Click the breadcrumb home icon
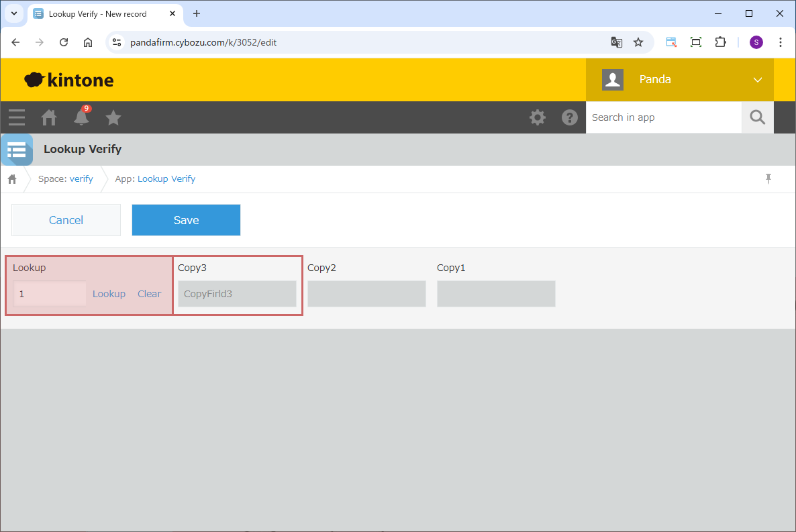Image resolution: width=796 pixels, height=532 pixels. 12,179
